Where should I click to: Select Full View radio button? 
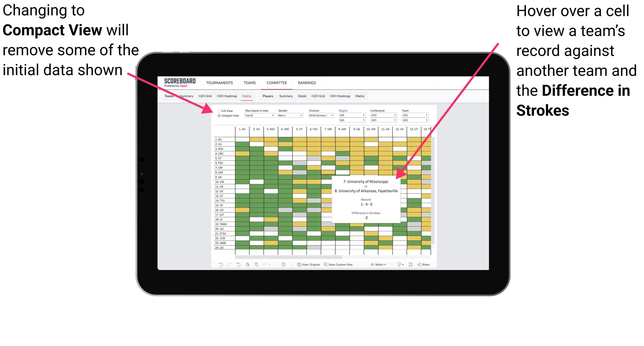(x=217, y=110)
